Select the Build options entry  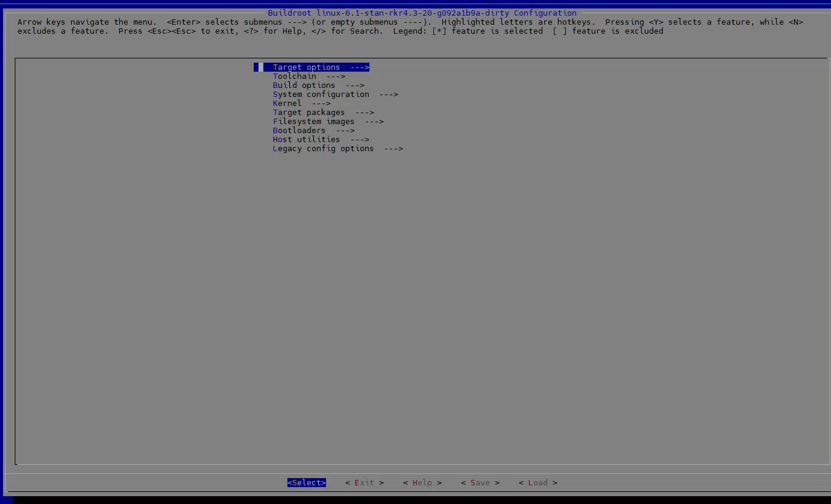point(319,86)
